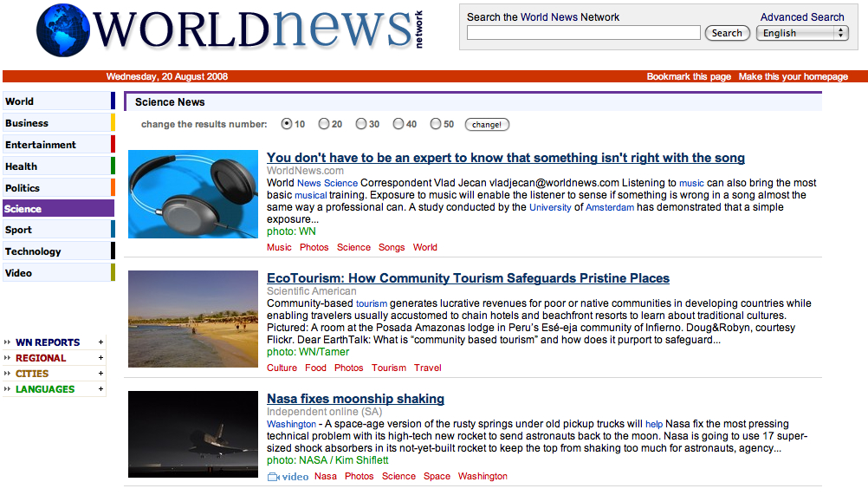
Task: Select 10 results radio button
Action: coord(286,124)
